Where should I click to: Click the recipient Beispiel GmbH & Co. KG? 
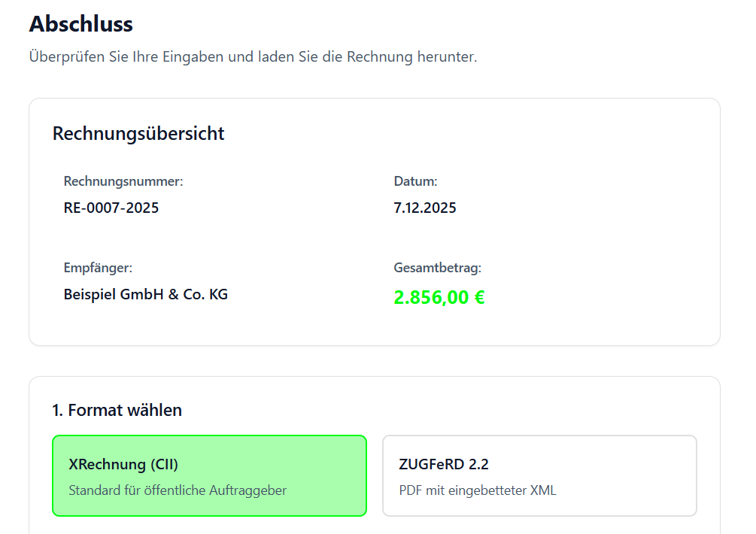click(146, 294)
